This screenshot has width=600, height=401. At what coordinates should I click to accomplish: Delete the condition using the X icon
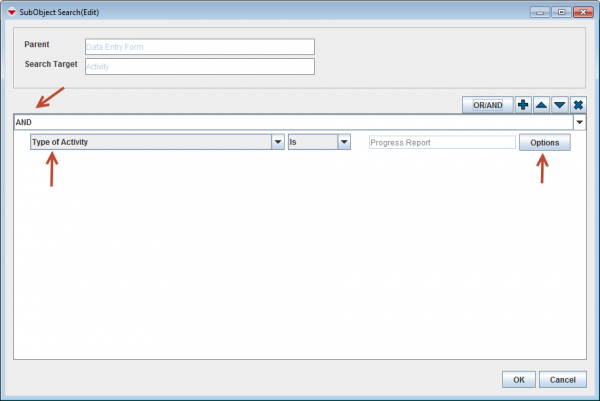point(577,104)
